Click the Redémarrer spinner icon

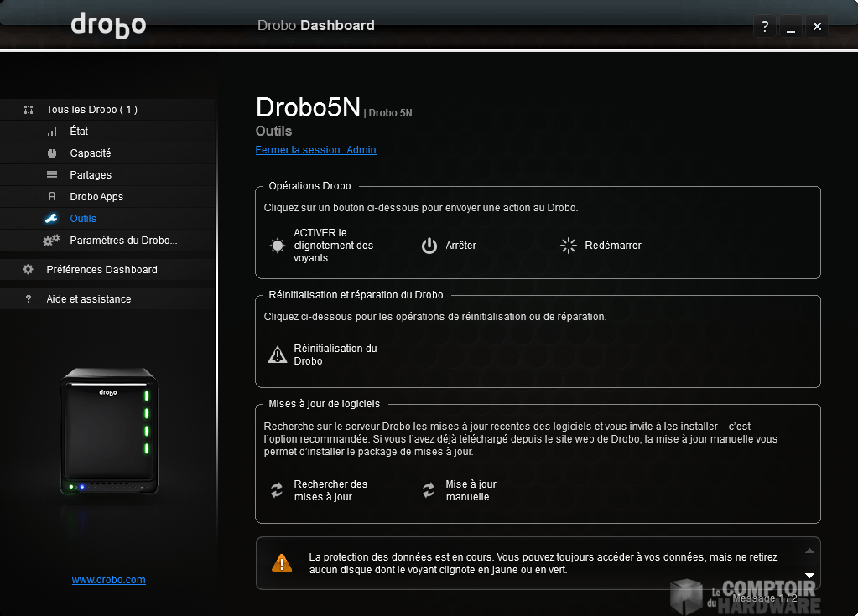click(x=569, y=246)
